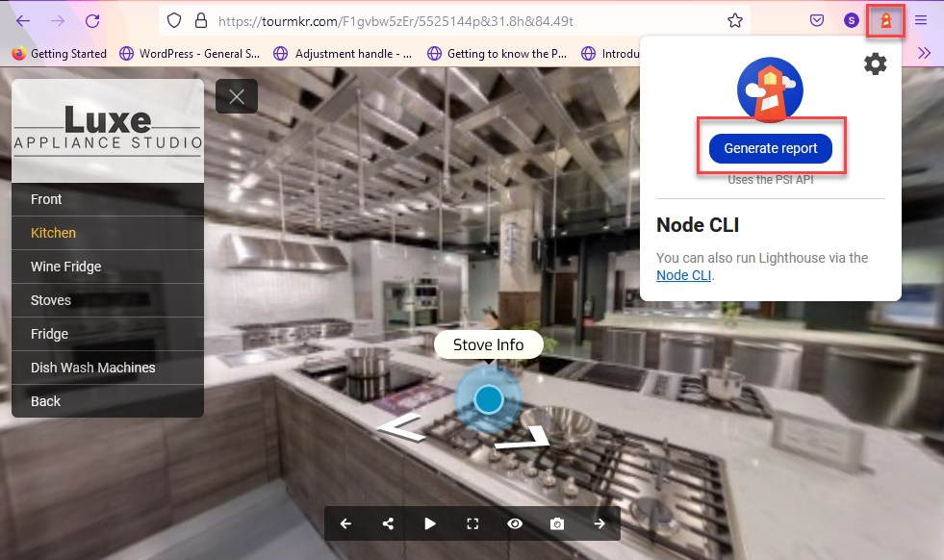Click the Lighthouse logo in the popup
Screen dimensions: 944x560
tap(771, 89)
